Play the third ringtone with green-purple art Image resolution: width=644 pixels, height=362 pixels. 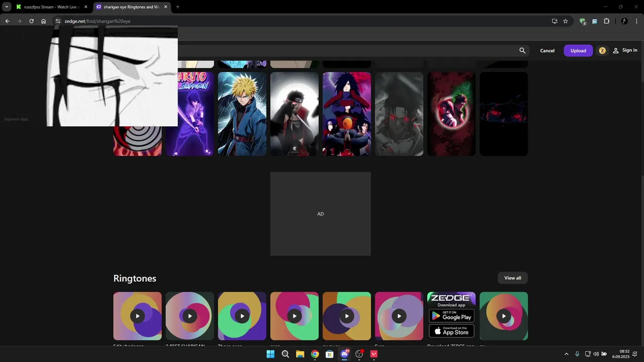pyautogui.click(x=242, y=316)
